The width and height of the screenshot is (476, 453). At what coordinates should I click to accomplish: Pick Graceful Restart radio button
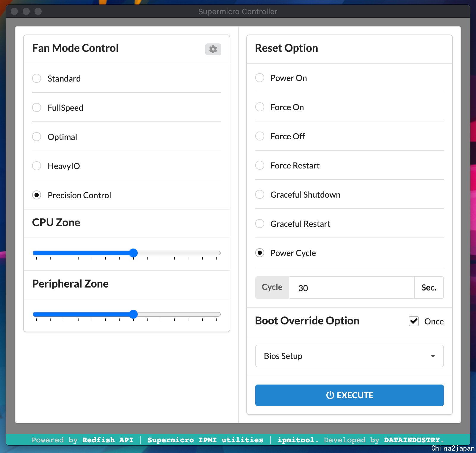pos(260,224)
